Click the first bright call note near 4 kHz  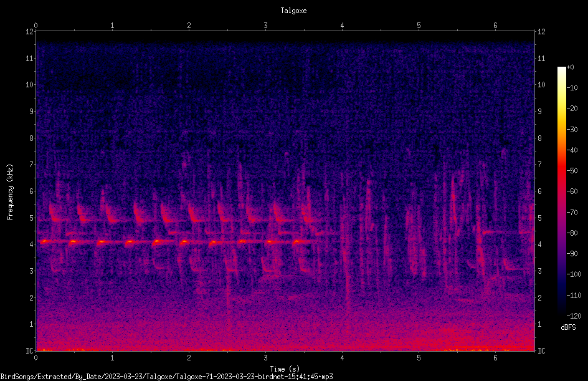45,241
